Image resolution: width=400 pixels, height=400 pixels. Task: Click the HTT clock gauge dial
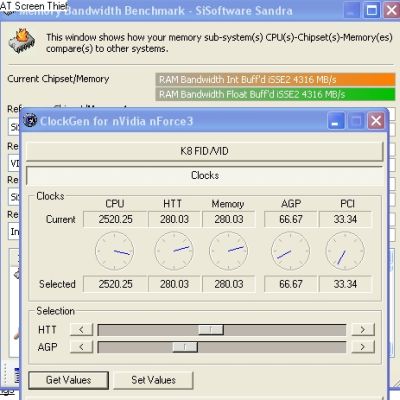pyautogui.click(x=174, y=251)
